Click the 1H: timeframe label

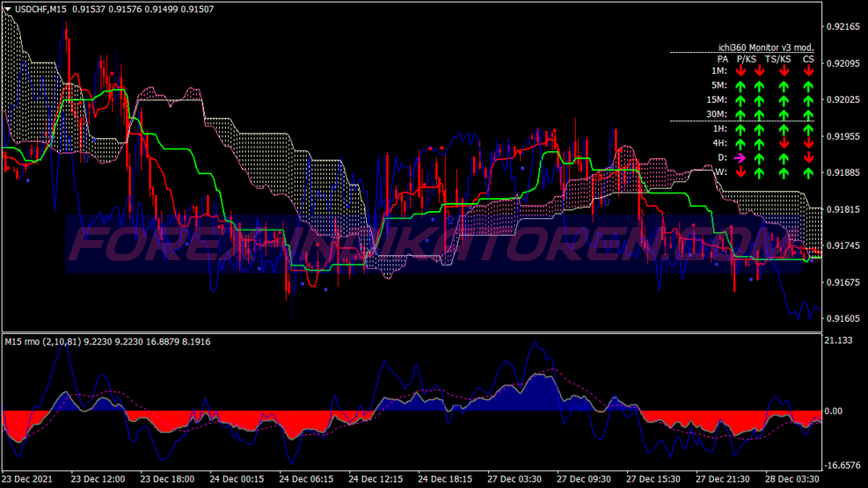point(719,129)
